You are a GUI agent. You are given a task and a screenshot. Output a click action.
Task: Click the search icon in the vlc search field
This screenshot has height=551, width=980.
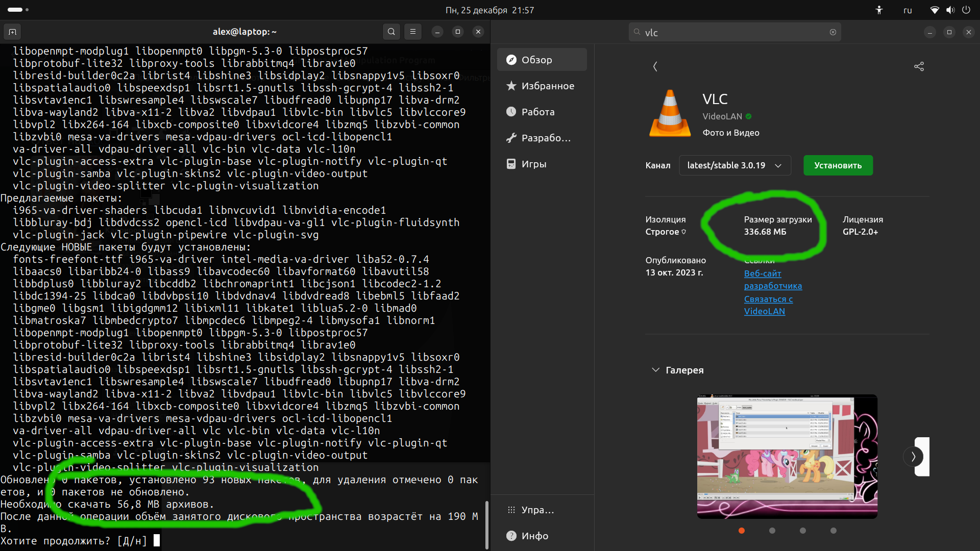tap(637, 32)
